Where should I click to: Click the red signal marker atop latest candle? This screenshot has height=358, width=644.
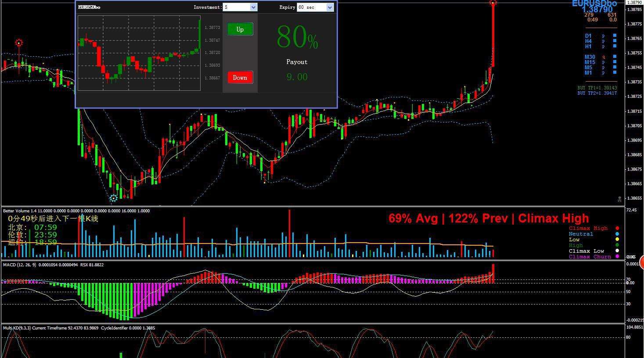(493, 4)
